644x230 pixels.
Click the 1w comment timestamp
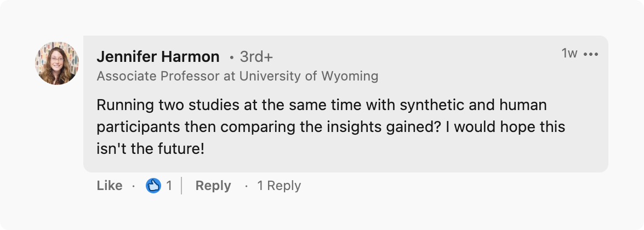pos(569,53)
